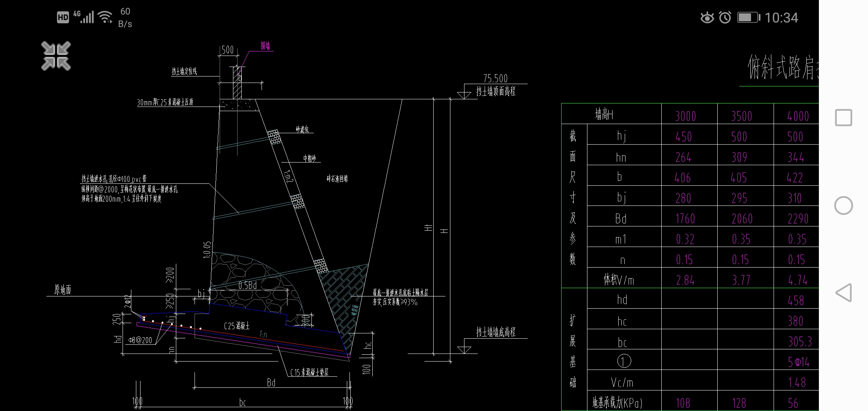Select the 地基承载力(KPa) row label

tap(624, 401)
